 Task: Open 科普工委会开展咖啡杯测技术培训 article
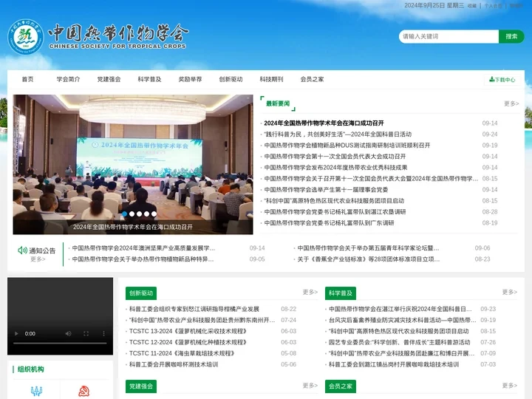[174, 364]
